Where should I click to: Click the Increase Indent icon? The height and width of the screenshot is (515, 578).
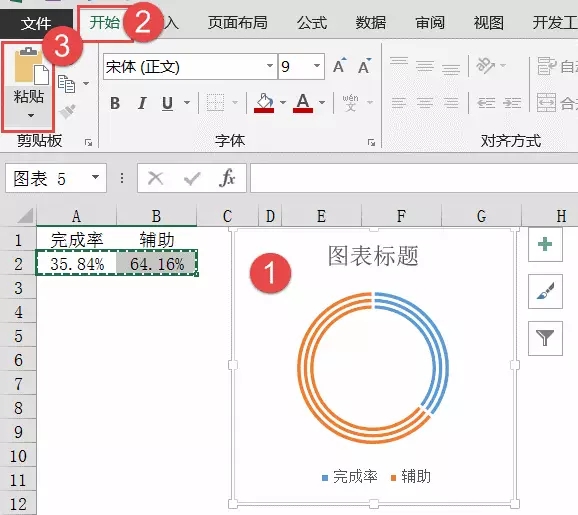pyautogui.click(x=512, y=102)
